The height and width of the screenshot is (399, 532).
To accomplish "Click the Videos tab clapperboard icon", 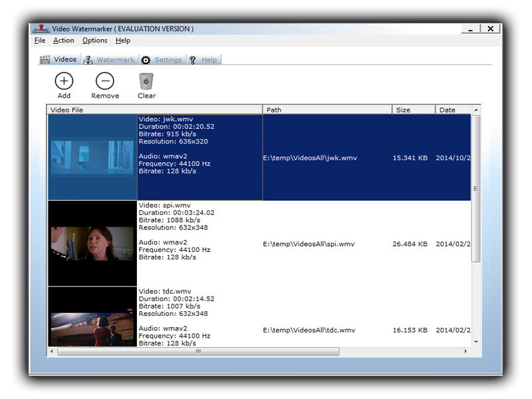I will pyautogui.click(x=45, y=60).
